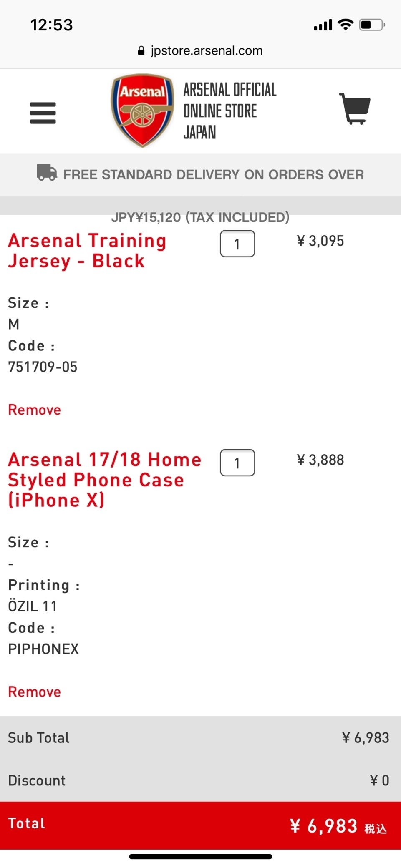Tap the Wi-Fi status icon
The image size is (401, 868).
click(346, 25)
